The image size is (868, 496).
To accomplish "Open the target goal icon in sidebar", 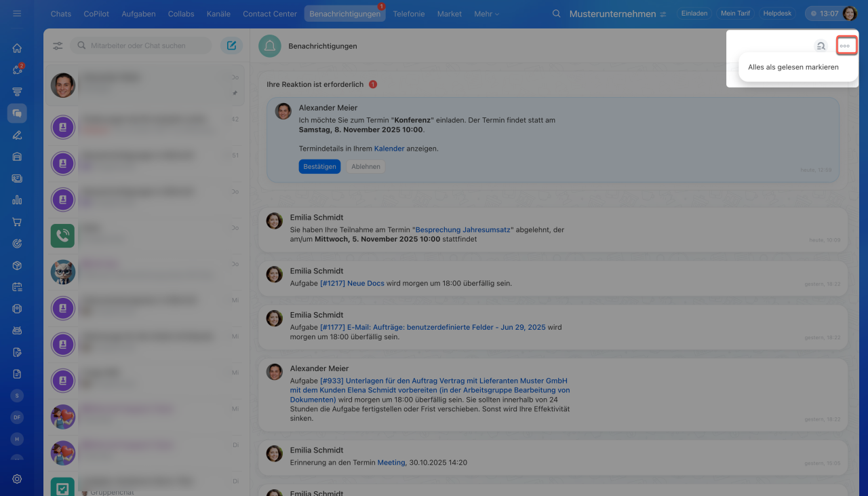I will point(17,244).
